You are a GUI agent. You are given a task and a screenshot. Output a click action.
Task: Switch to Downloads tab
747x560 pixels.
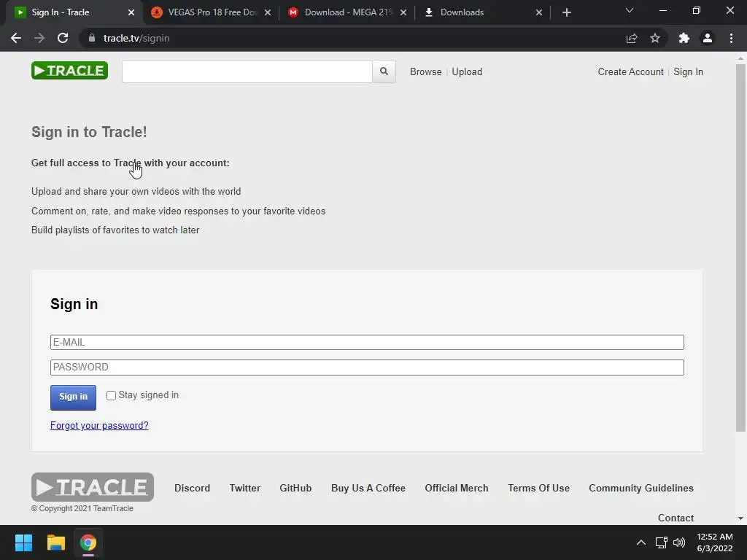[482, 12]
